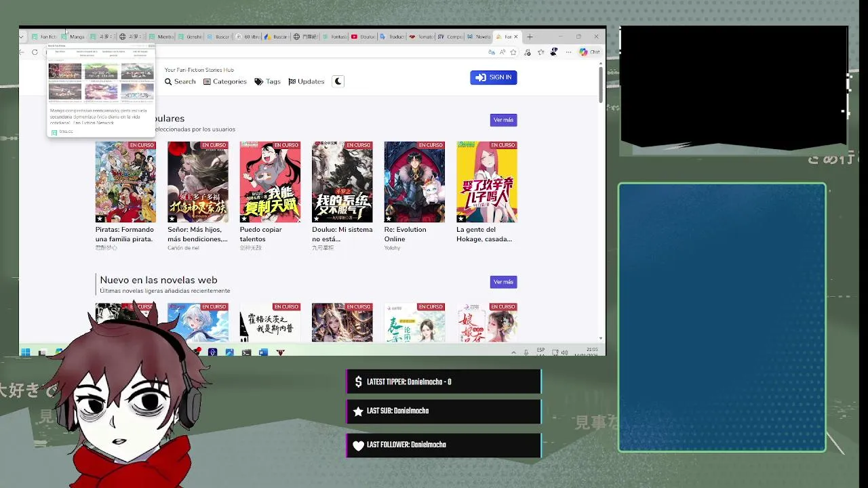868x488 pixels.
Task: Open the Copilot Chat button
Action: 590,52
